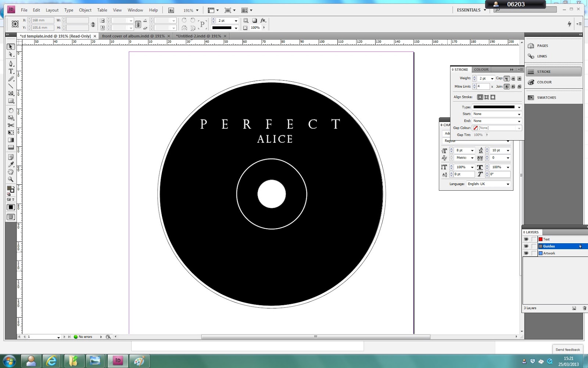Viewport: 588px width, 368px height.
Task: Open the End arrowhead dropdown in Stroke panel
Action: click(518, 121)
